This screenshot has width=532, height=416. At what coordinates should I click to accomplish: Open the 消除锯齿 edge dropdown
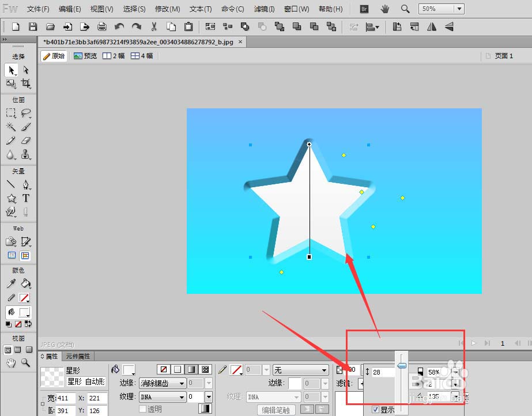(x=163, y=383)
